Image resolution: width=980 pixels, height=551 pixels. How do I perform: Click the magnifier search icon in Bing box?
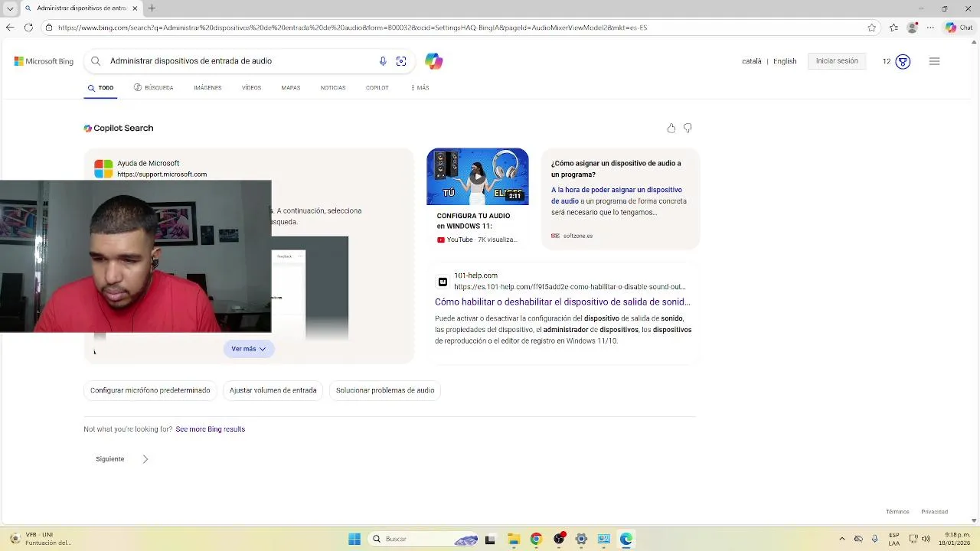point(96,61)
